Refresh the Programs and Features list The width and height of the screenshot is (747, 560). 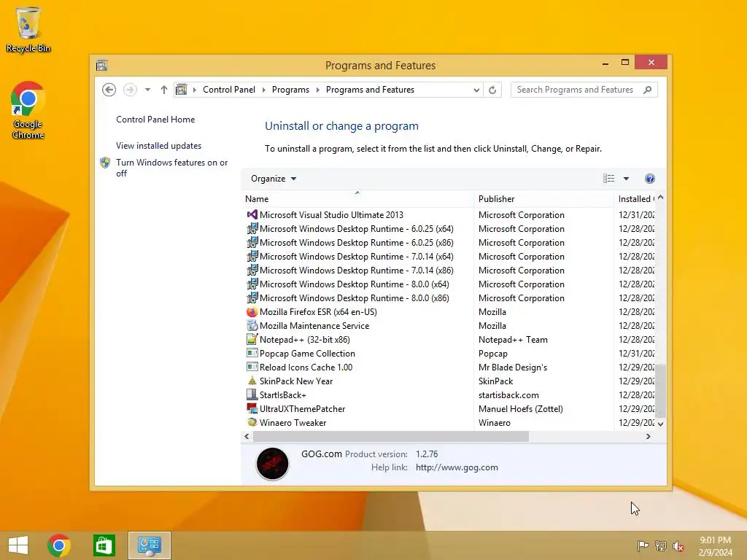[x=492, y=90]
